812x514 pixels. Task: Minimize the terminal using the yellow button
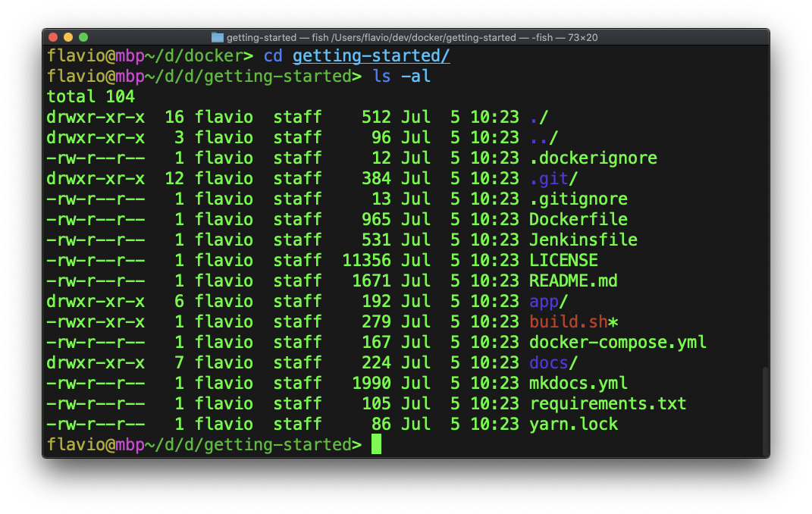(x=68, y=37)
